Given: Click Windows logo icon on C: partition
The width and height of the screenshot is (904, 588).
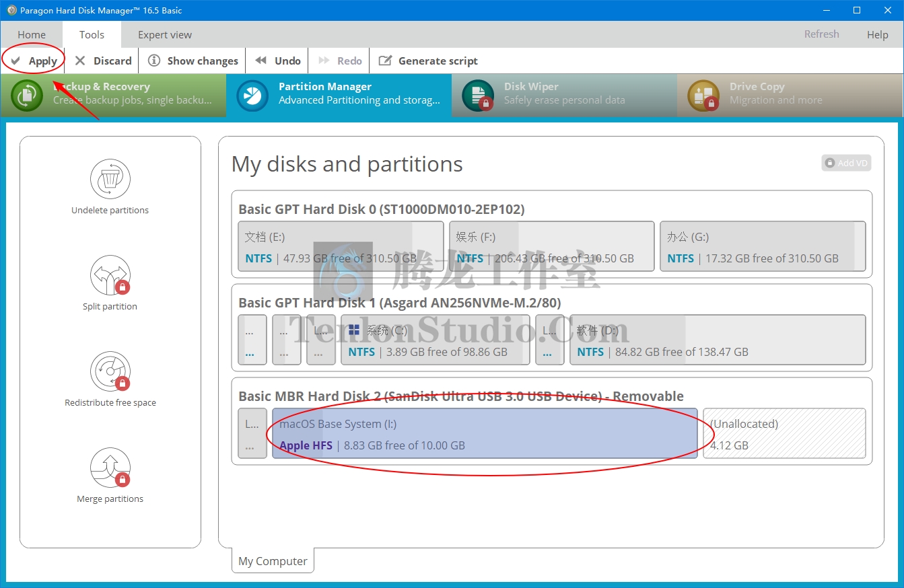Looking at the screenshot, I should coord(354,330).
